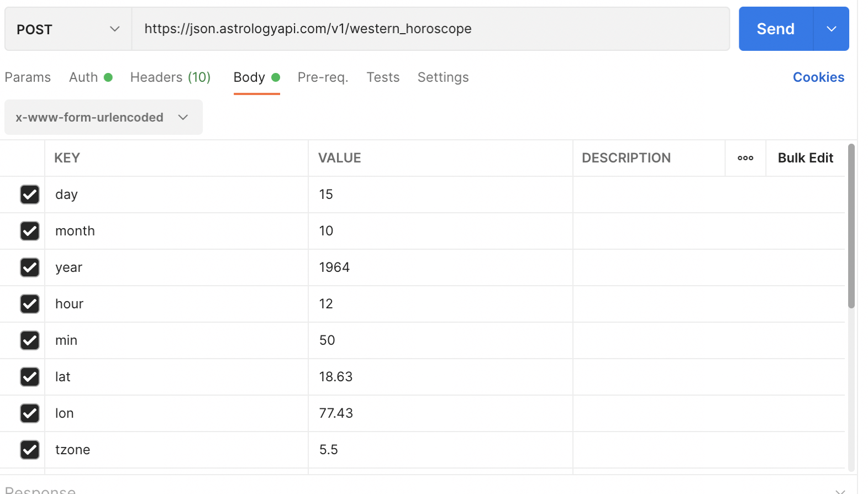This screenshot has height=494, width=868.
Task: Select the Tests tab
Action: [x=383, y=77]
